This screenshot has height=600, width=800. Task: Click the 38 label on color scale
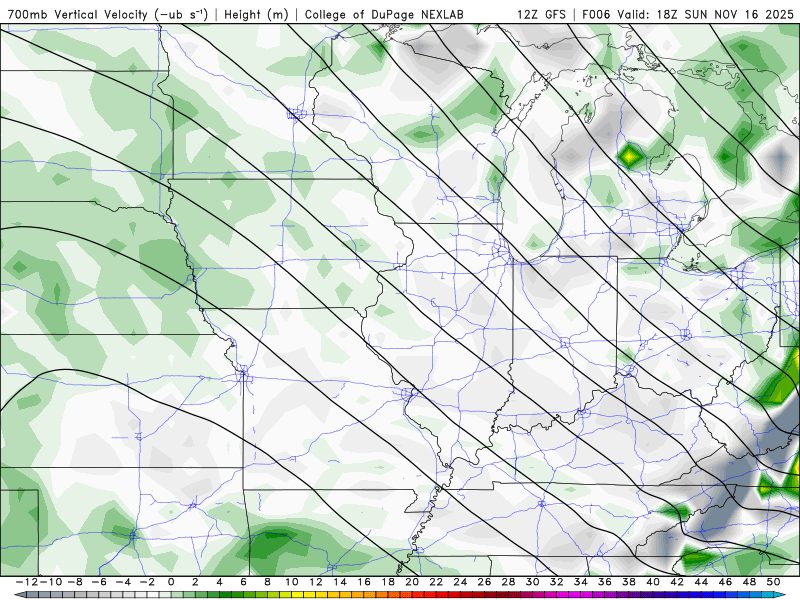(629, 582)
